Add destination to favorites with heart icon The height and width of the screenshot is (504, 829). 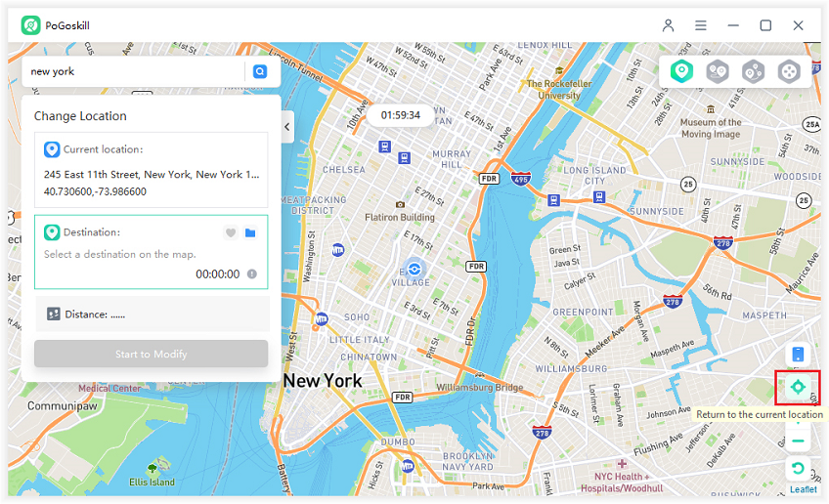point(231,232)
